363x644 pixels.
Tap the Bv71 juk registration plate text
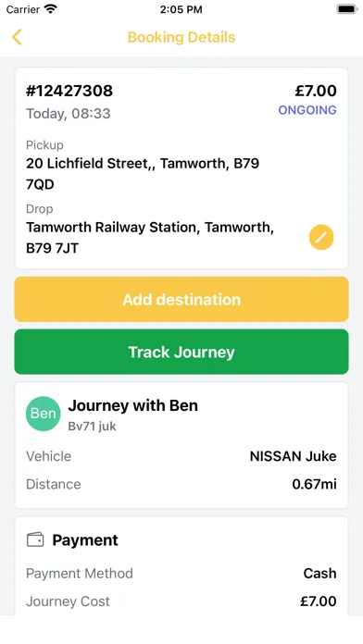pyautogui.click(x=92, y=427)
